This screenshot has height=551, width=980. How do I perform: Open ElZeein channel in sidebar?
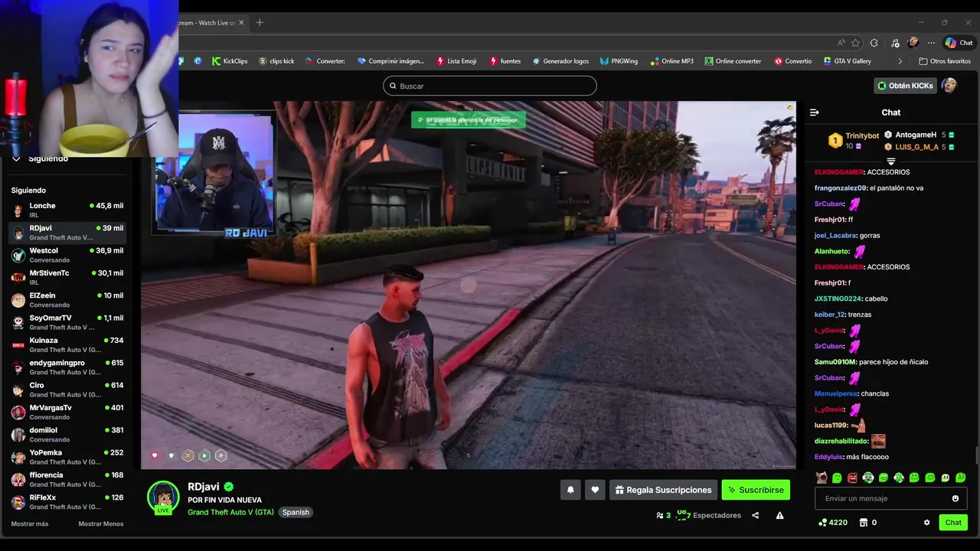point(67,300)
